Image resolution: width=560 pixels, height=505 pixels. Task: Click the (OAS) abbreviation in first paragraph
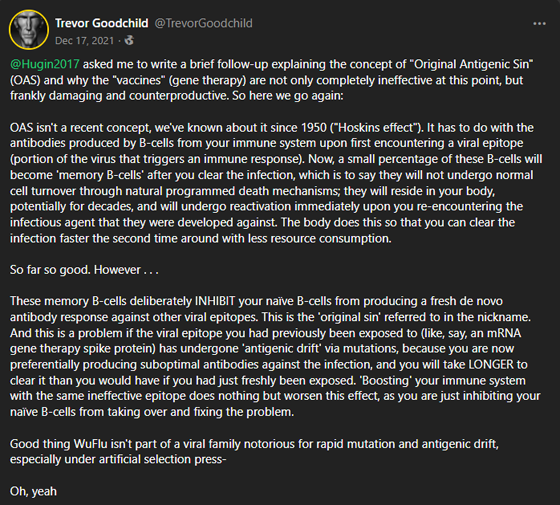25,80
